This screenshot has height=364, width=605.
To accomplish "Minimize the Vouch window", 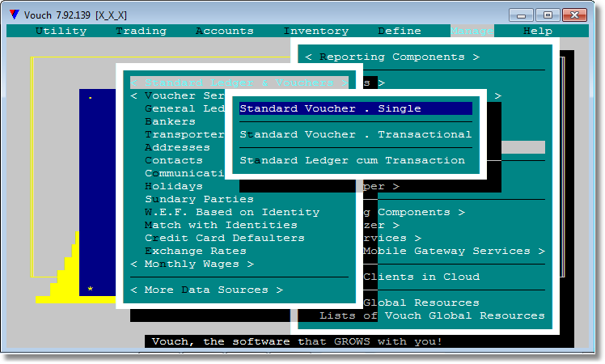I will (x=521, y=15).
